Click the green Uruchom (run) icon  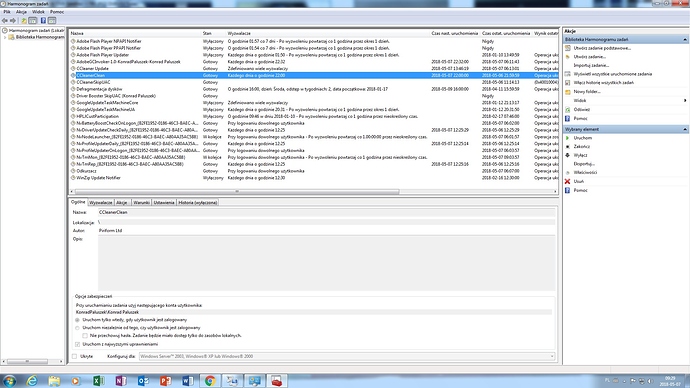568,138
